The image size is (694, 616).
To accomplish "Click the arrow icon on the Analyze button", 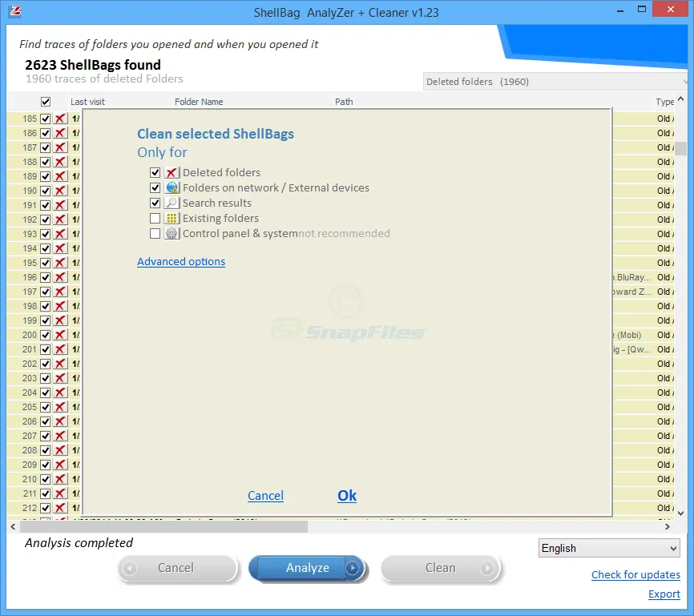I will pos(353,568).
